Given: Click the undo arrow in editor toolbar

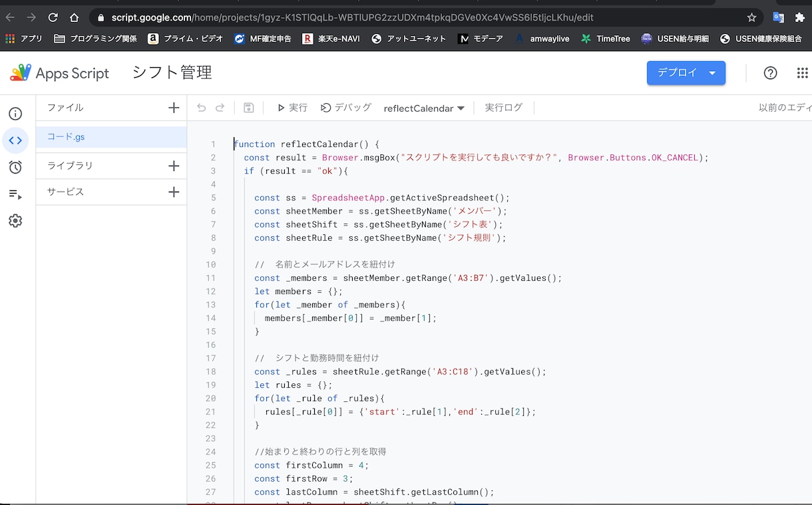Looking at the screenshot, I should [202, 108].
